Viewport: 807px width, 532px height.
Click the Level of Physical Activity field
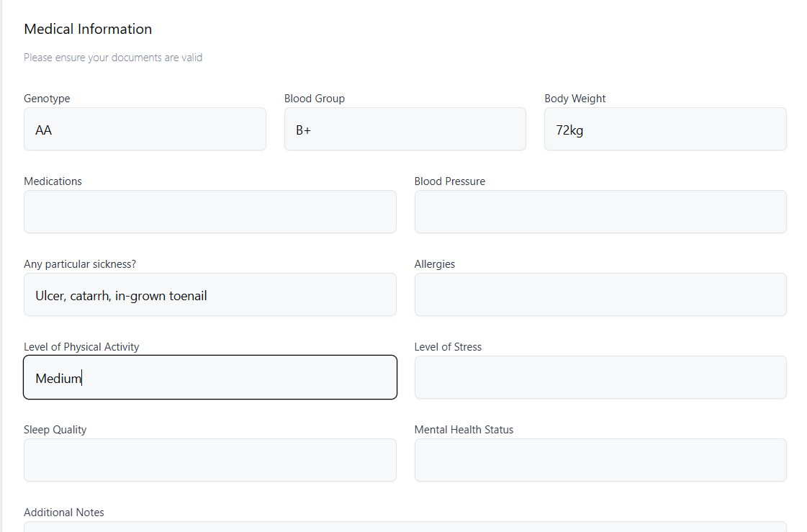click(x=209, y=377)
